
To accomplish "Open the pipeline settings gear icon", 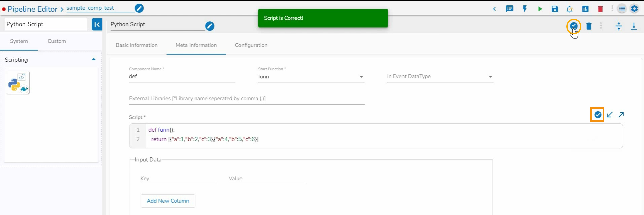I will click(634, 9).
